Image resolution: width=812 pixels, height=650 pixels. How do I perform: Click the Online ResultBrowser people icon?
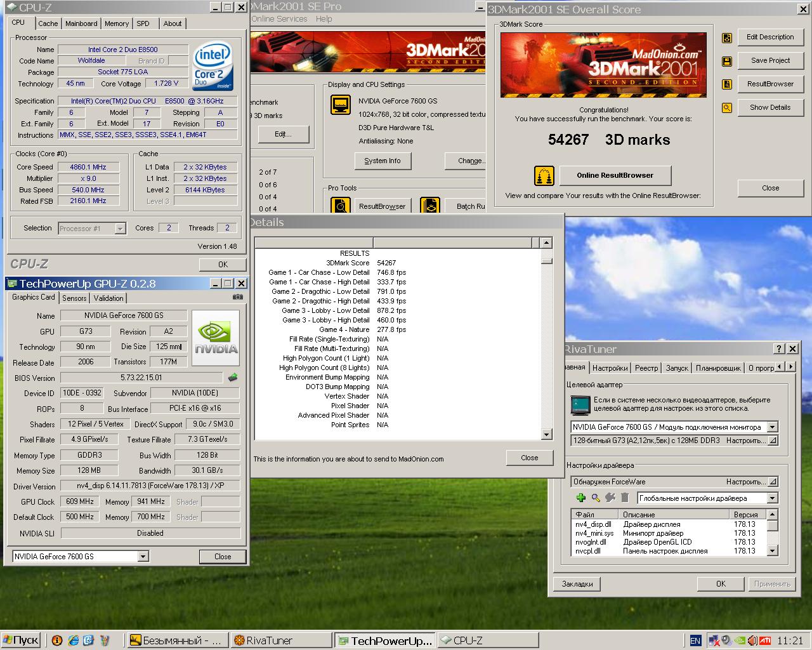click(x=544, y=175)
